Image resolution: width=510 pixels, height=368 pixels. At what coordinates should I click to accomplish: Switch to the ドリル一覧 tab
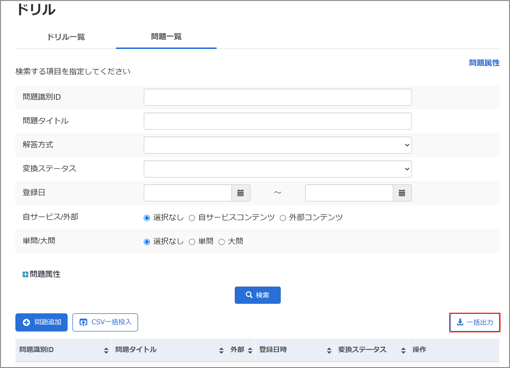click(66, 37)
